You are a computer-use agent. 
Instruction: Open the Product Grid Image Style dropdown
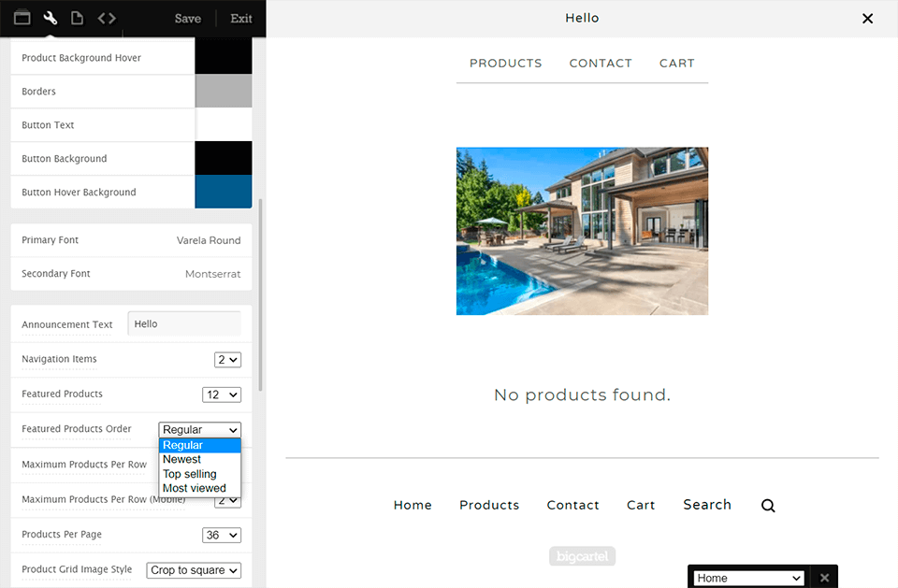pos(194,569)
